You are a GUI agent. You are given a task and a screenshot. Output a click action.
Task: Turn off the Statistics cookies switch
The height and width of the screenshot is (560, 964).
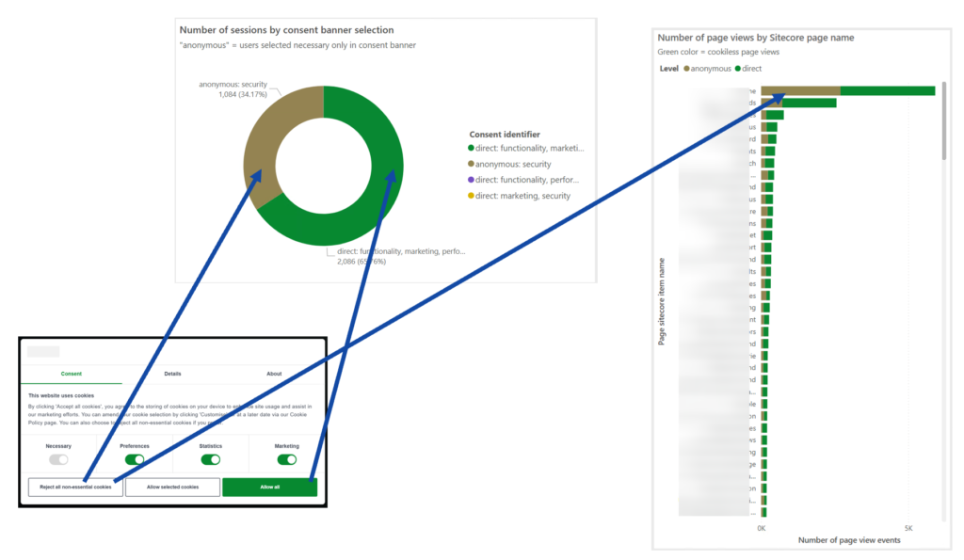point(211,459)
